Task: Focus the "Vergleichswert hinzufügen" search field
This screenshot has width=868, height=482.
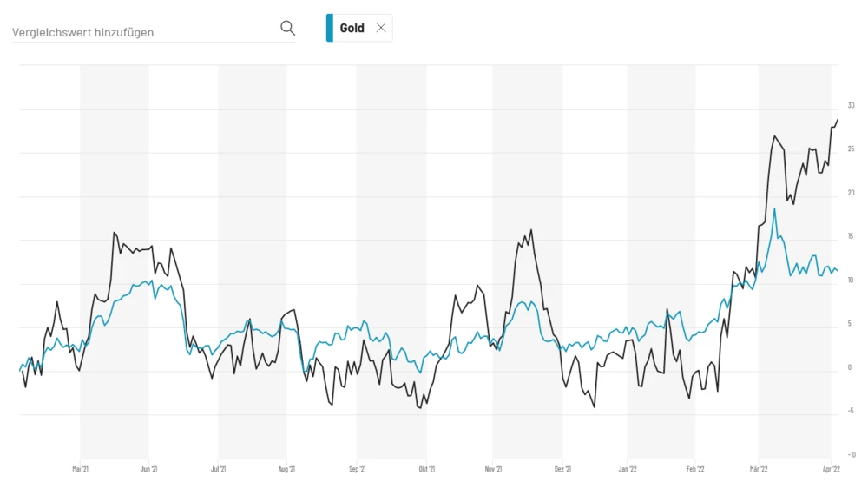Action: tap(143, 32)
